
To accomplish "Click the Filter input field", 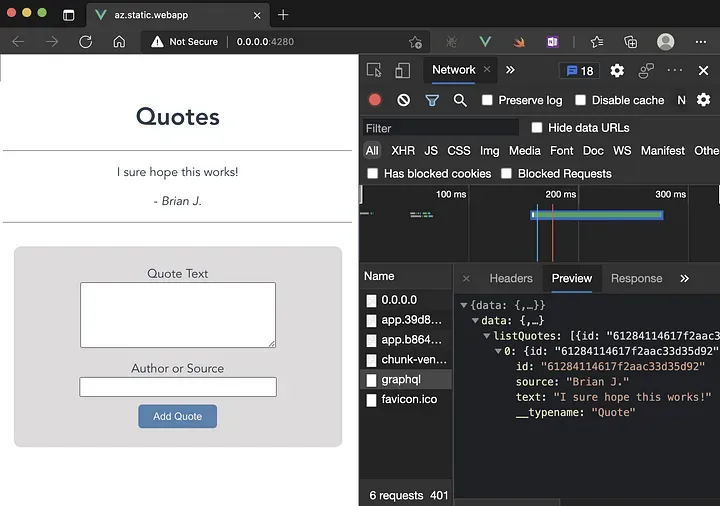I will [x=441, y=128].
